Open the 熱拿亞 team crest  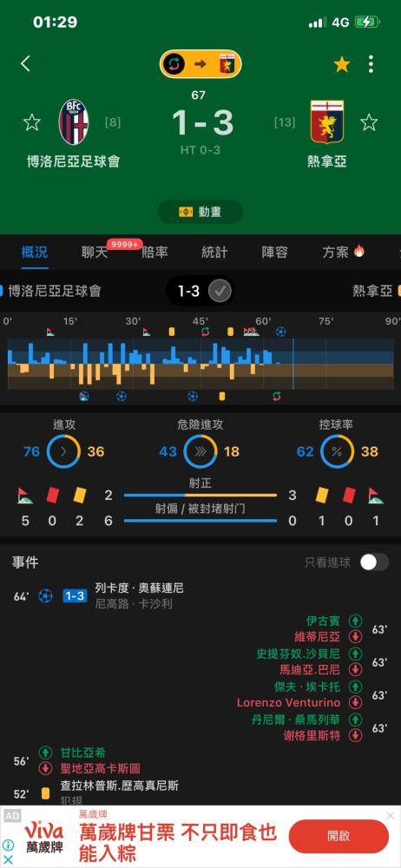click(x=326, y=122)
